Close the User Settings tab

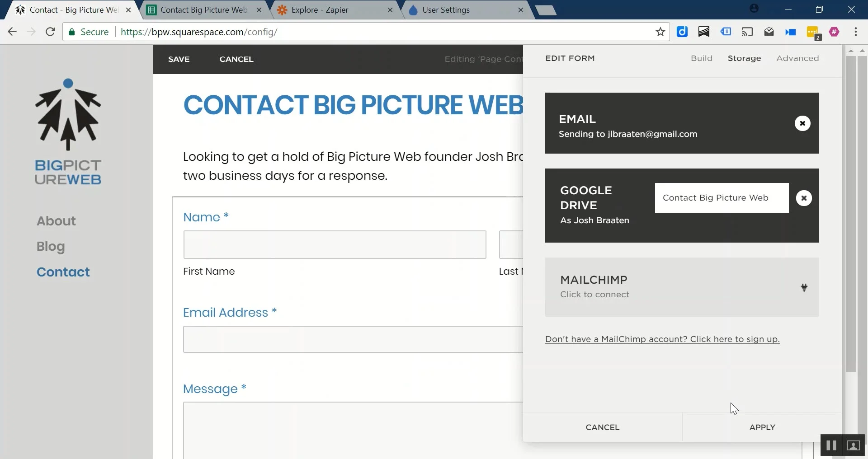tap(521, 10)
